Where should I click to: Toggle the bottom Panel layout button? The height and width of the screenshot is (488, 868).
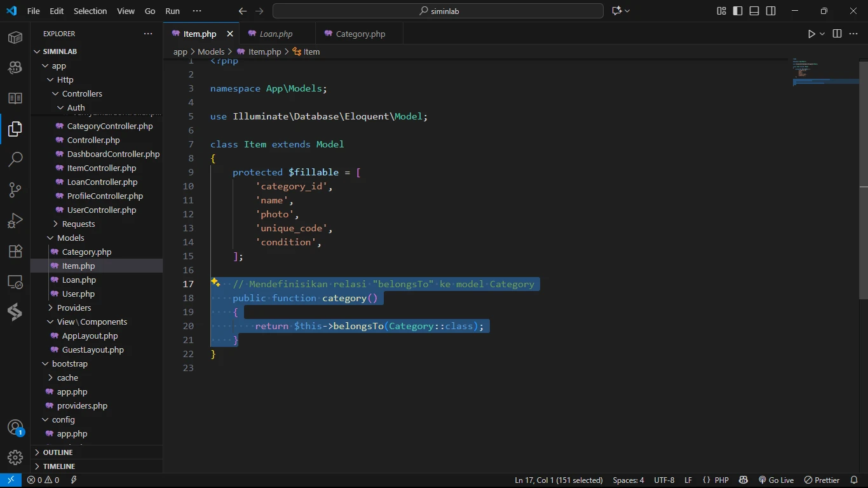coord(754,11)
